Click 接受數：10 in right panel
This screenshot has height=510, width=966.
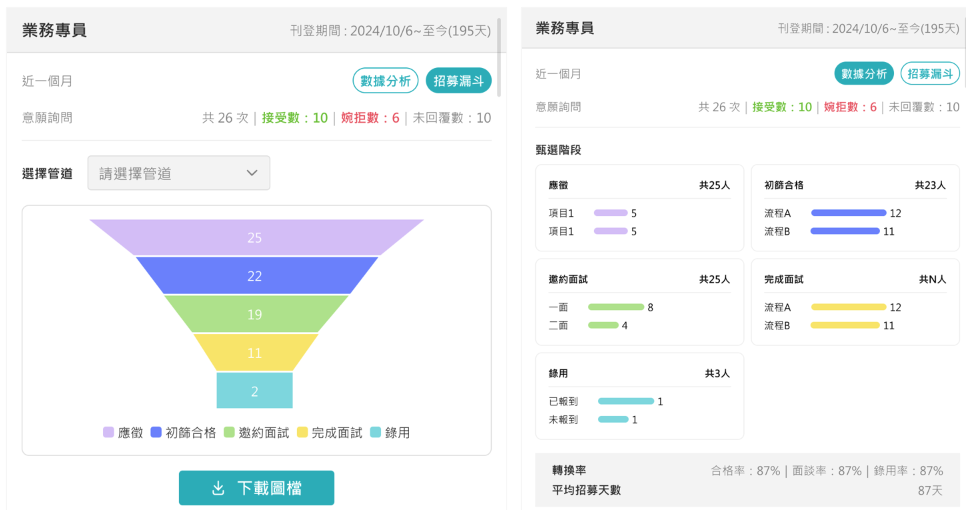point(782,107)
